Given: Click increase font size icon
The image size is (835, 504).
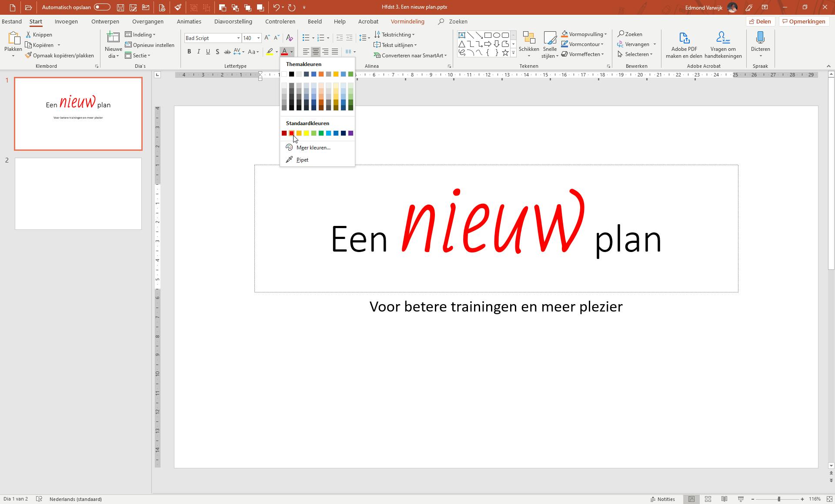Looking at the screenshot, I should [x=267, y=38].
